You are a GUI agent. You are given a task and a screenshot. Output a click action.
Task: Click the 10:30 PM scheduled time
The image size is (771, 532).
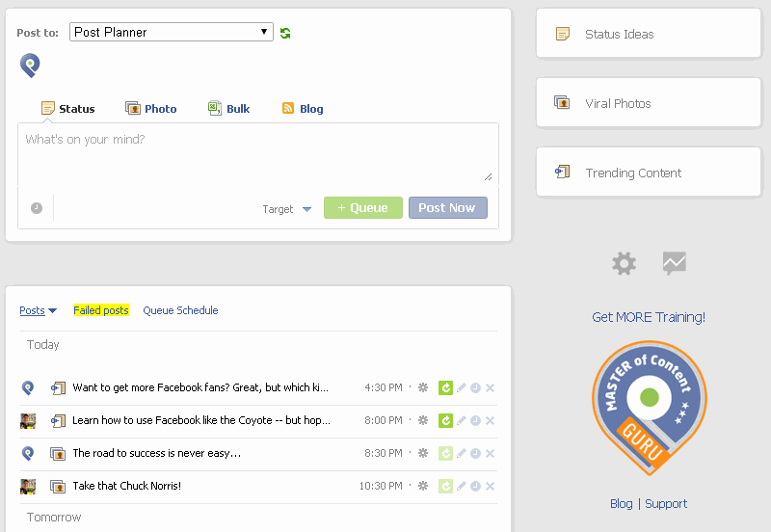click(381, 486)
